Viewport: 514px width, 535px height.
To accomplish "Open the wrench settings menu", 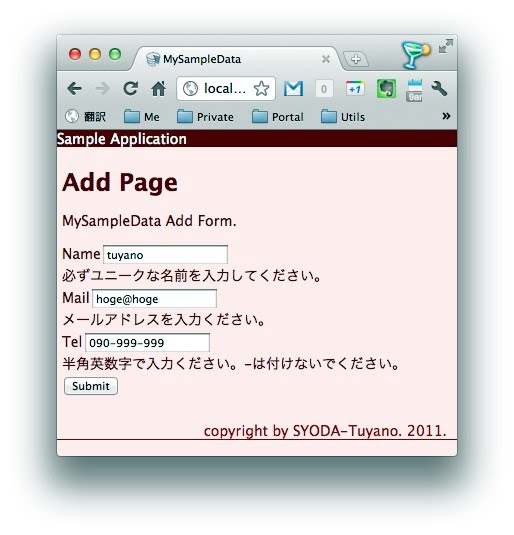I will tap(439, 89).
